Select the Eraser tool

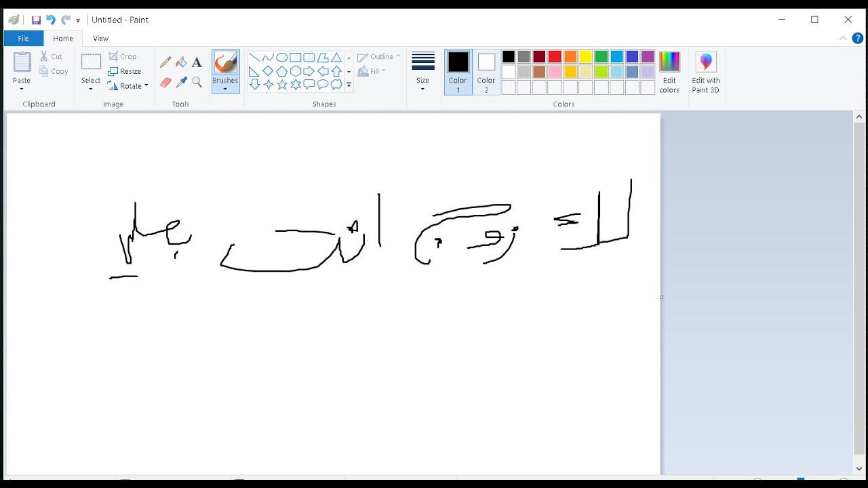165,82
